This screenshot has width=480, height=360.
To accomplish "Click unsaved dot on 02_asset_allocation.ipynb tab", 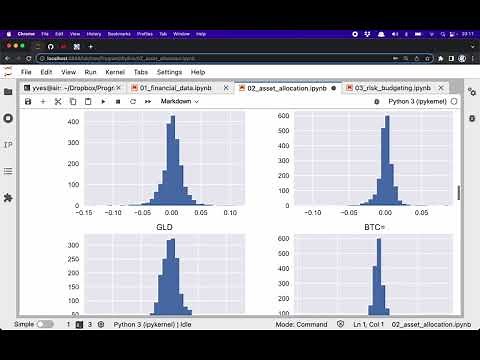I will point(333,88).
